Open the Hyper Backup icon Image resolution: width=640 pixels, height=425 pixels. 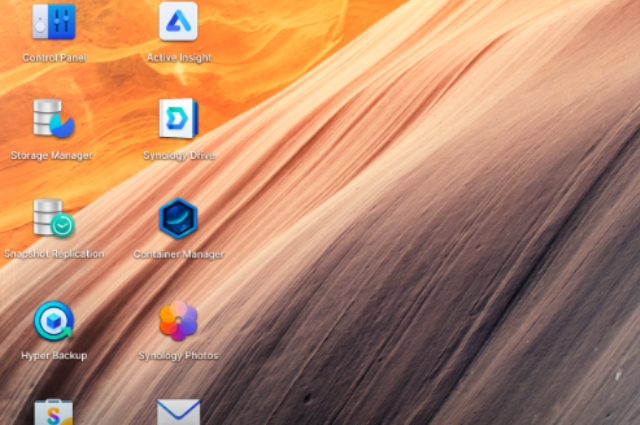point(53,321)
